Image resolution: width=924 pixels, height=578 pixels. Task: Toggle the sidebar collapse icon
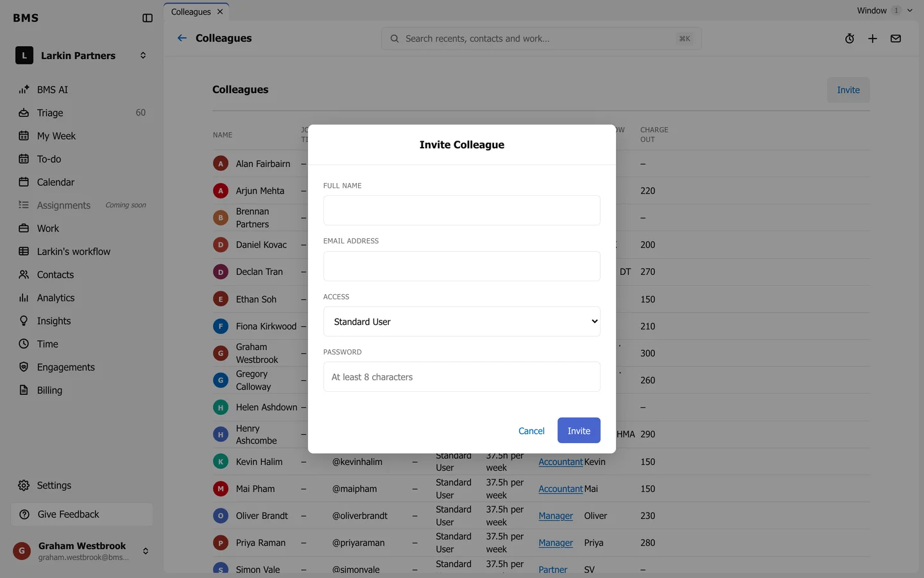coord(148,18)
